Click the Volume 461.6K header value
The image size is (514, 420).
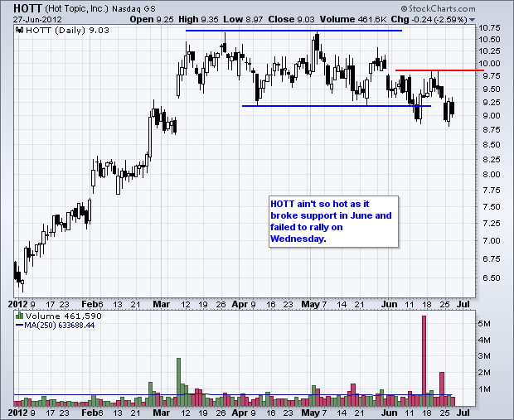coord(353,19)
